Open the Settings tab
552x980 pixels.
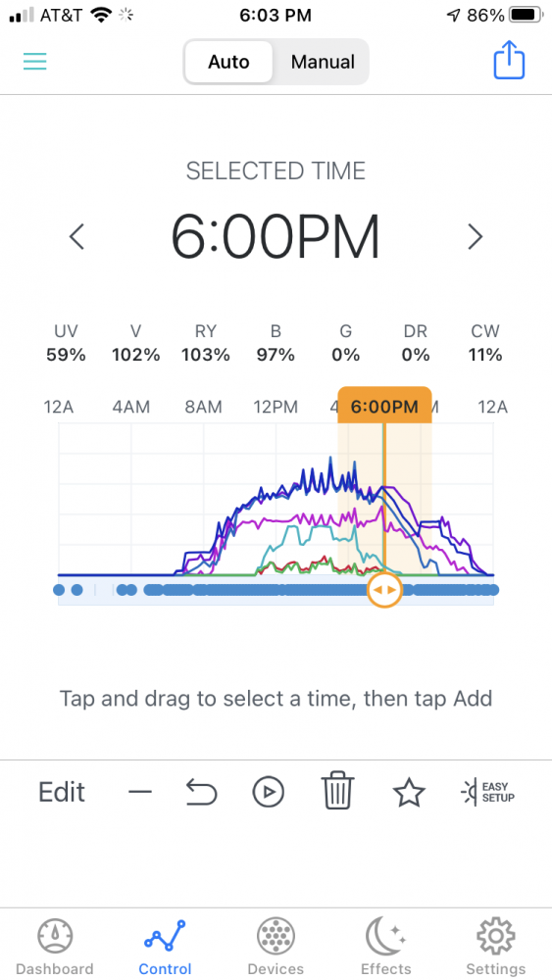click(496, 948)
